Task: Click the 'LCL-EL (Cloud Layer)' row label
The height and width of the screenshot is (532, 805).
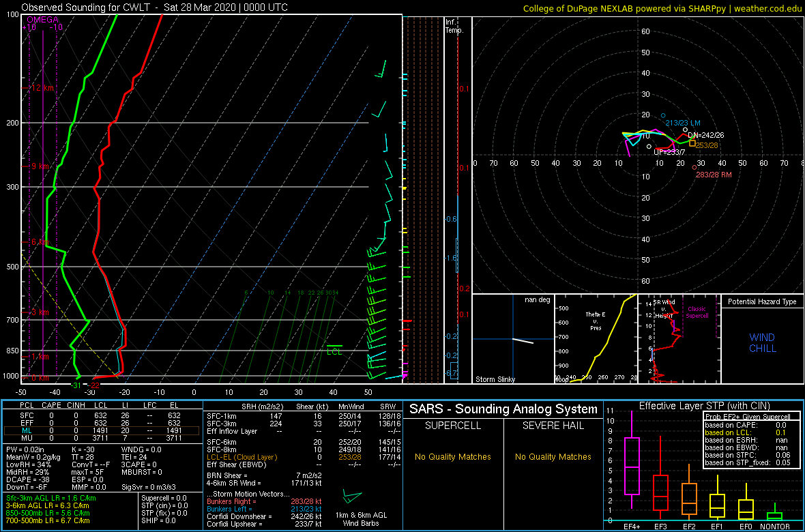Action: [x=241, y=457]
